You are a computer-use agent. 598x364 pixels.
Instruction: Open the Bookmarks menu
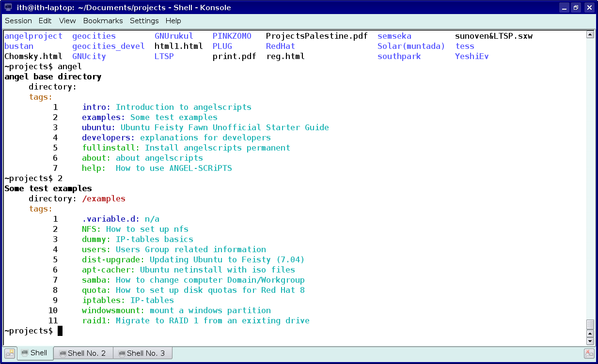pyautogui.click(x=103, y=21)
